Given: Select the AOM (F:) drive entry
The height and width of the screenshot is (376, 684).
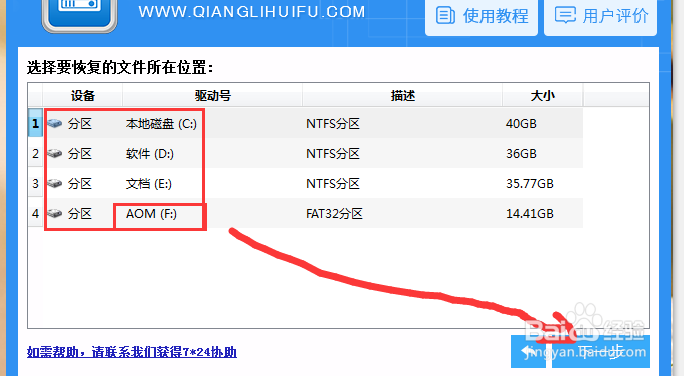Looking at the screenshot, I should pyautogui.click(x=151, y=214).
